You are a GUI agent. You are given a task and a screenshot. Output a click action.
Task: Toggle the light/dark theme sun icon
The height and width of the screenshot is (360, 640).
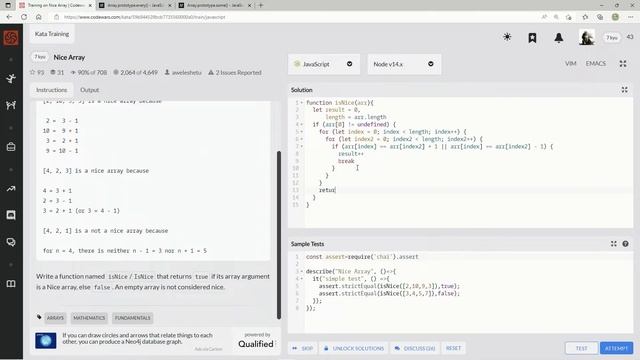(507, 37)
